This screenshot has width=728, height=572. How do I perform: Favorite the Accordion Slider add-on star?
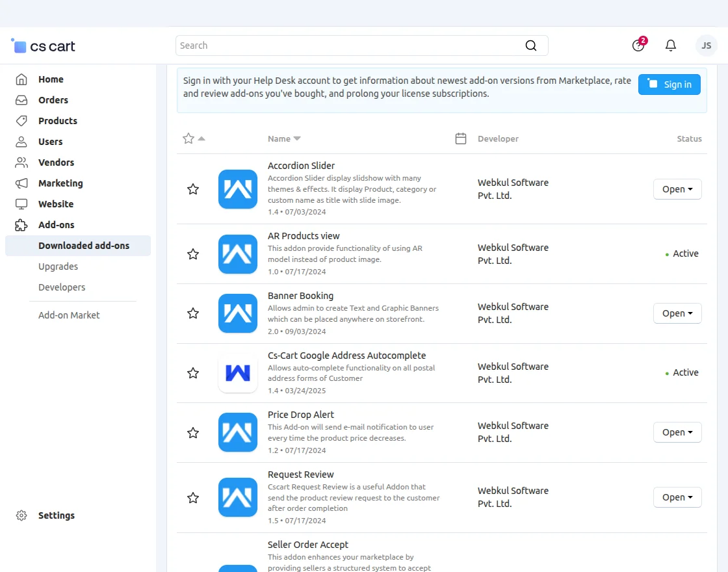tap(193, 189)
